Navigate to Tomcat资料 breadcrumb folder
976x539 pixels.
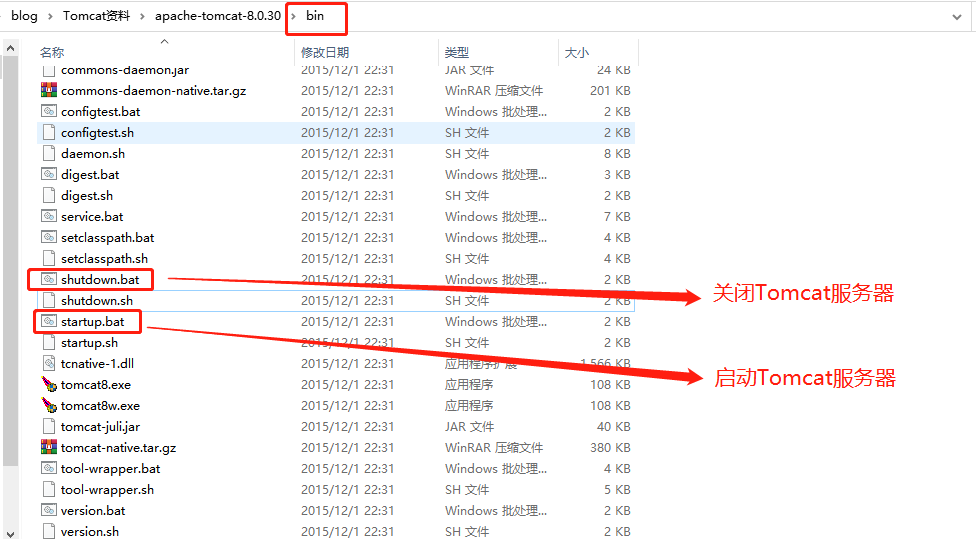point(96,16)
